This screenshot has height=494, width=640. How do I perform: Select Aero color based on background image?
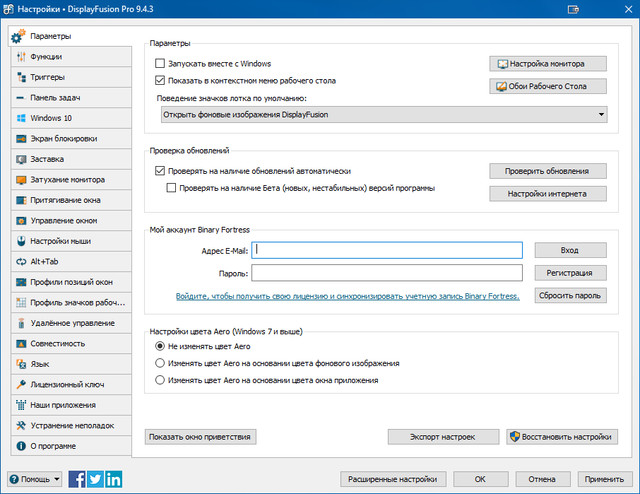coord(160,363)
